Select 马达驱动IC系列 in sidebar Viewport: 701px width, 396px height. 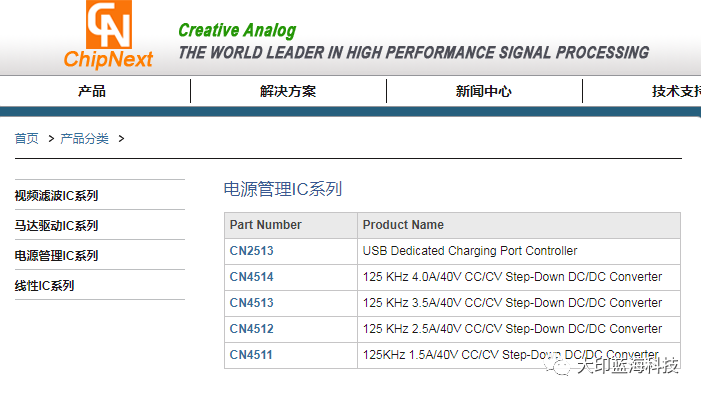[x=56, y=225]
